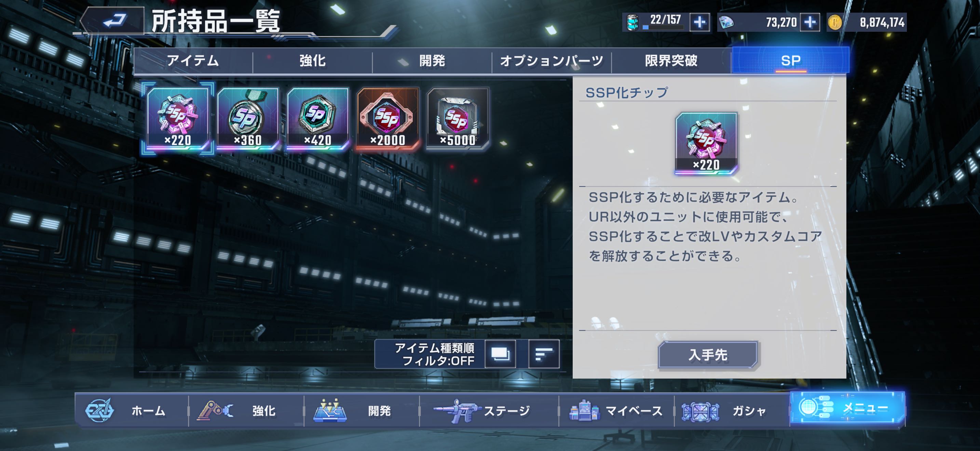Add energy with the plus beside 22/157
Viewport: 980px width, 451px height.
point(699,22)
